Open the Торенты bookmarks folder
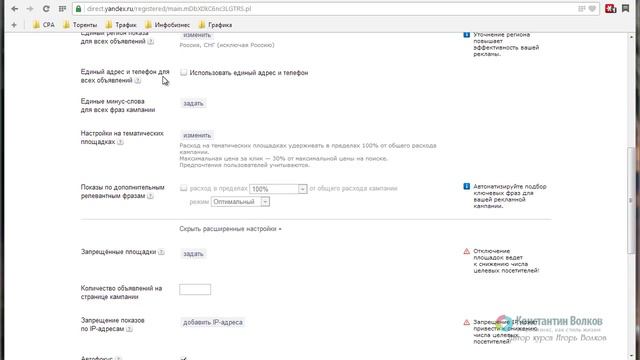 coord(80,25)
